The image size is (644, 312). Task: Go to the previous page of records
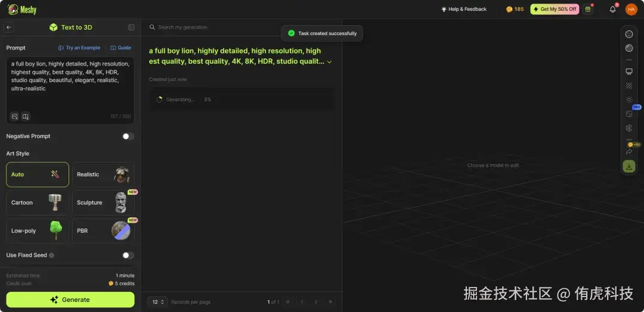(x=302, y=302)
